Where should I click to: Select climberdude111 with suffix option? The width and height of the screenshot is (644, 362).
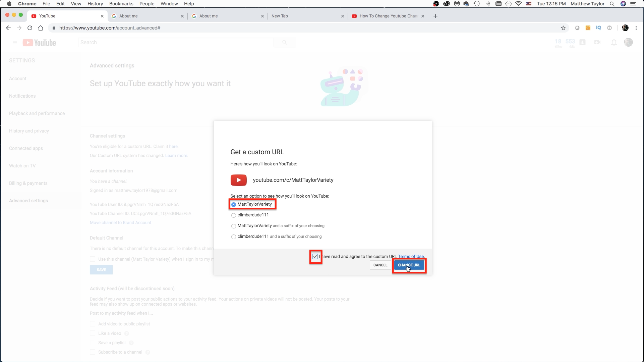pos(234,237)
